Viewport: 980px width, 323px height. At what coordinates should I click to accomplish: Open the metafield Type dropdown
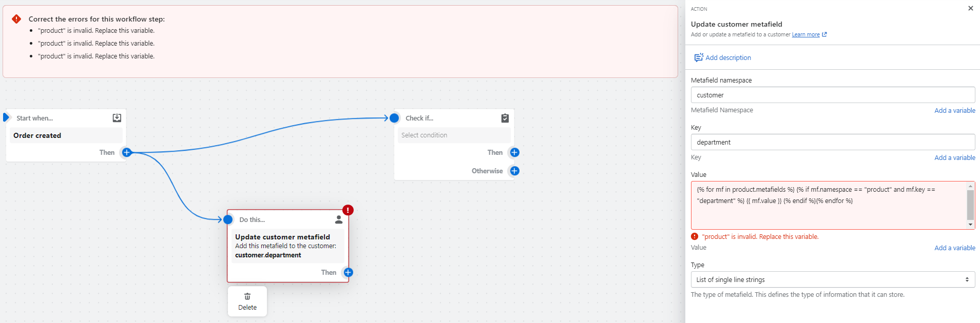click(832, 279)
